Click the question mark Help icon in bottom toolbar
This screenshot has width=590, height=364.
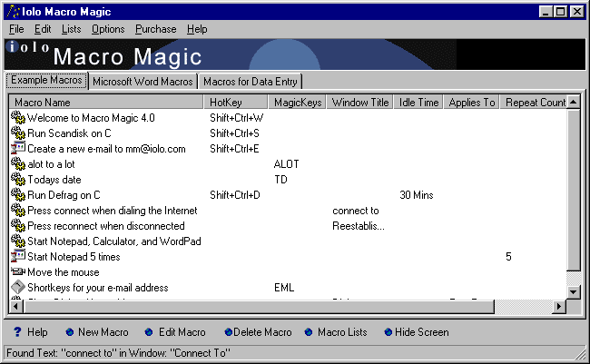pos(17,332)
